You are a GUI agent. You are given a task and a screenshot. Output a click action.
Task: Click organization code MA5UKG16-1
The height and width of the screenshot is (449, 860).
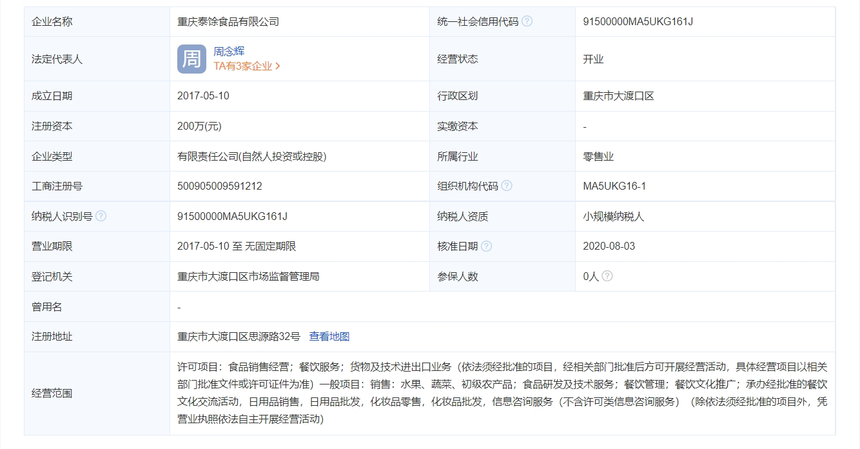[x=614, y=186]
